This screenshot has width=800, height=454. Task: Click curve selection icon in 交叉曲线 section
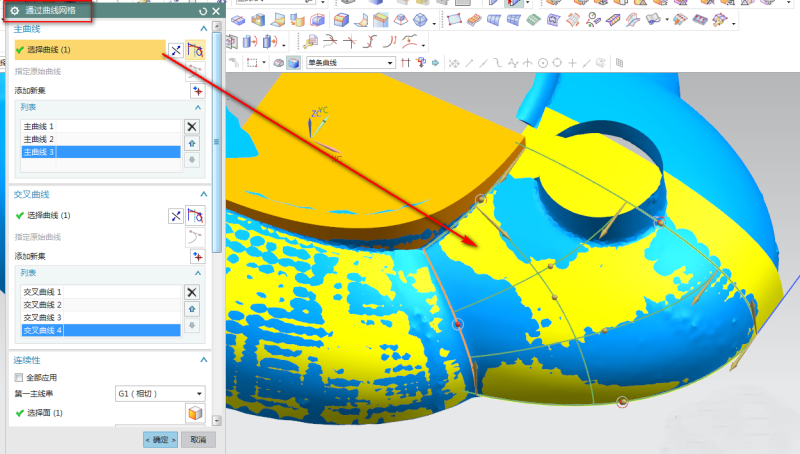pyautogui.click(x=197, y=215)
